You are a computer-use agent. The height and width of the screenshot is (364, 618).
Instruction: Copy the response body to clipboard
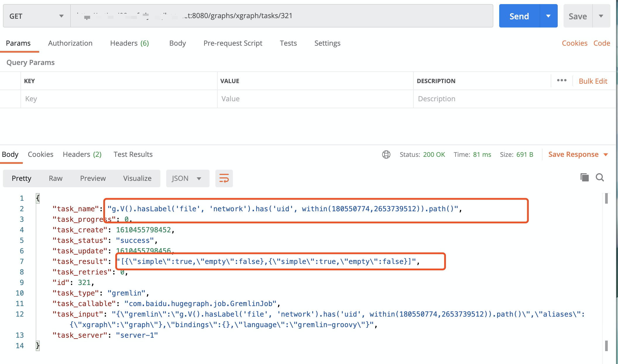tap(584, 177)
